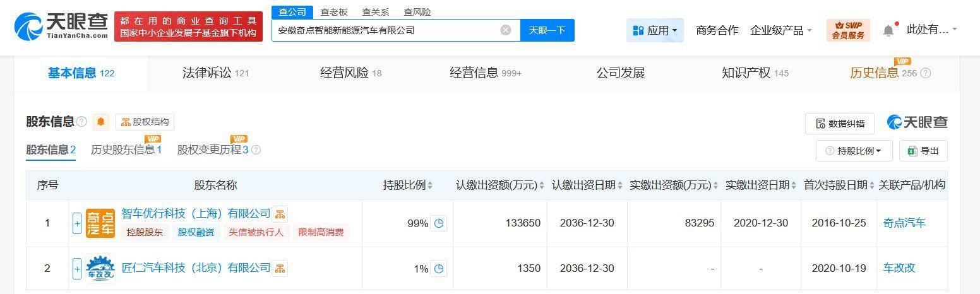Sort by 认缴出资额(万元) column
The image size is (980, 294).
point(542,185)
